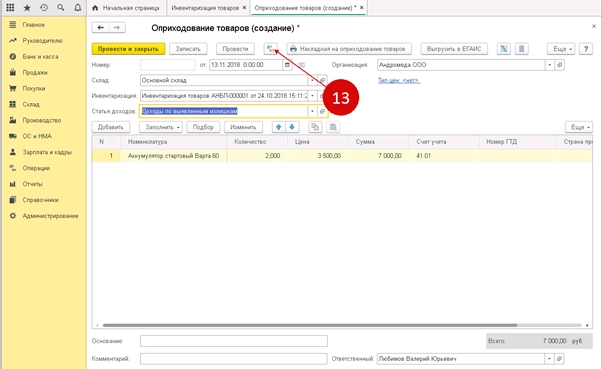The height and width of the screenshot is (369, 602).
Task: Open Основной склад record link icon
Action: point(322,80)
